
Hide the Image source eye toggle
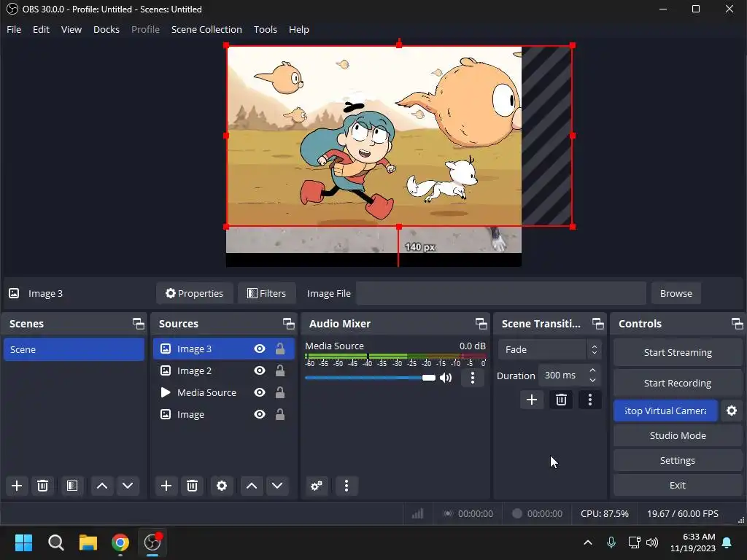click(x=260, y=414)
